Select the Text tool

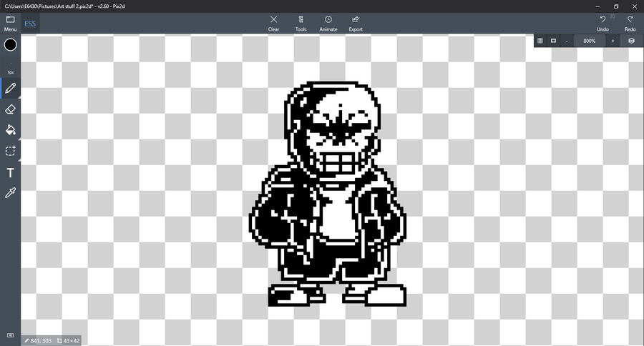pos(10,173)
